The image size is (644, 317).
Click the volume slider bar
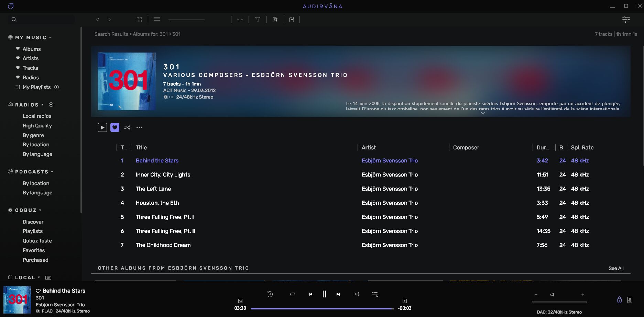click(x=559, y=302)
